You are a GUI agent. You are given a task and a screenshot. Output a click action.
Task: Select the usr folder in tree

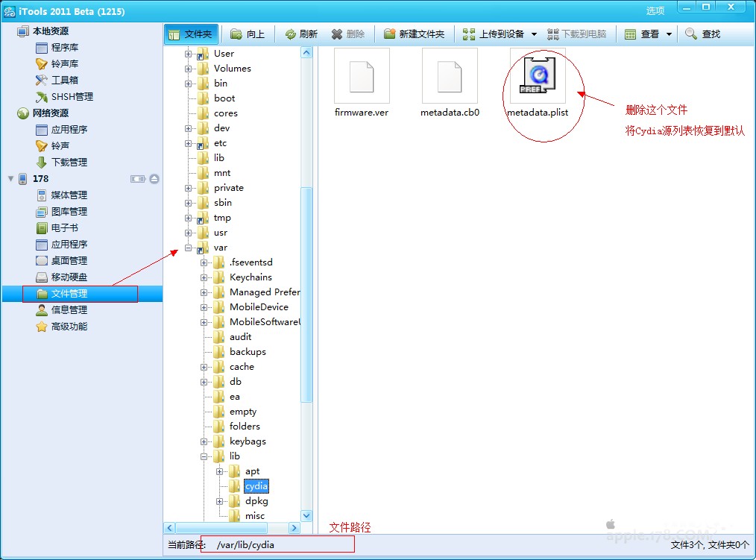[221, 233]
